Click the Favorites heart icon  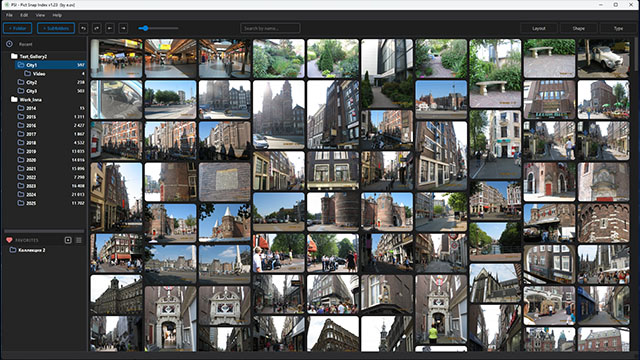coord(9,240)
